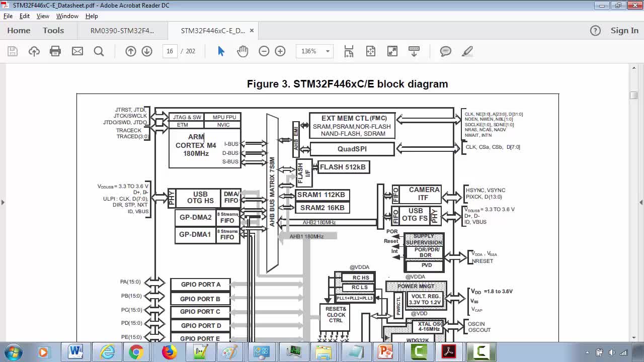Click the vertical scrollbar thumb
Image resolution: width=644 pixels, height=362 pixels.
tap(634, 96)
